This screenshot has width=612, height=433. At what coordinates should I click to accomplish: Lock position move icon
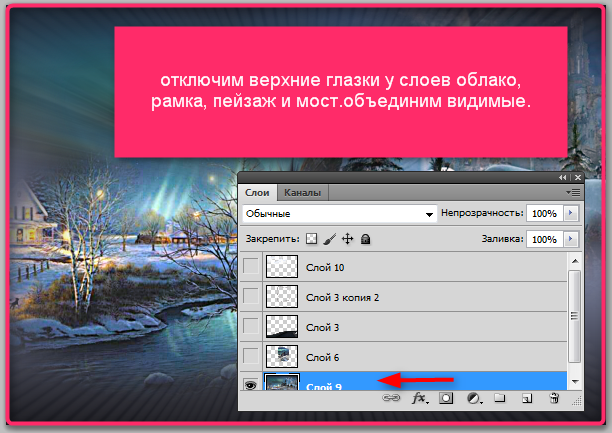347,239
